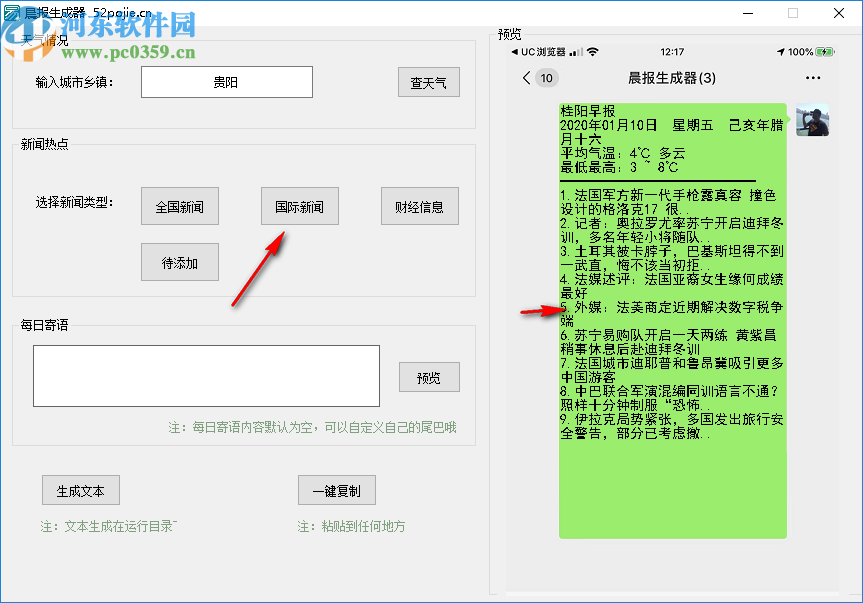Click into the 每日寄语 text box
The width and height of the screenshot is (863, 603).
point(206,376)
